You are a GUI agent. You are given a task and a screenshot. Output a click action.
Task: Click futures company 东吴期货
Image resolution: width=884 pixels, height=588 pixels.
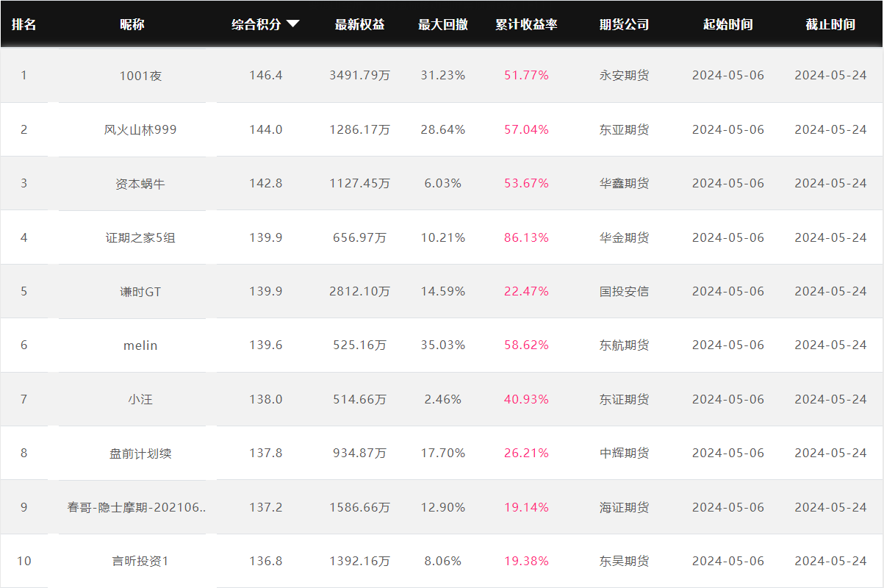click(624, 561)
